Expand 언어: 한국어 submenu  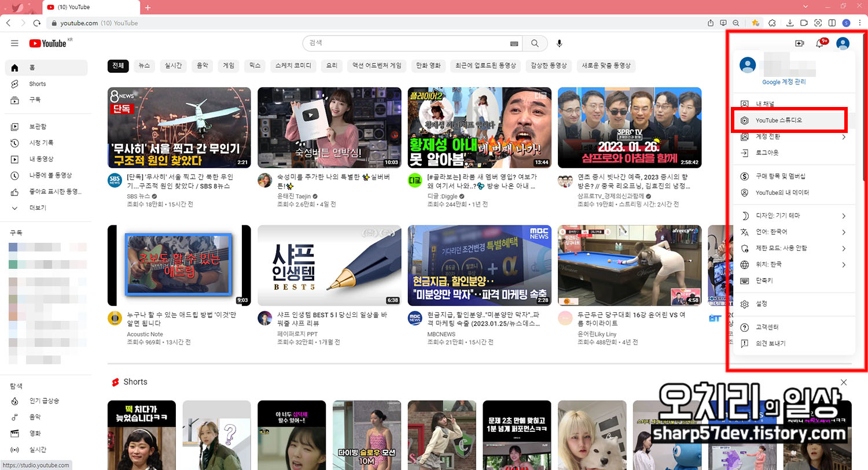794,232
